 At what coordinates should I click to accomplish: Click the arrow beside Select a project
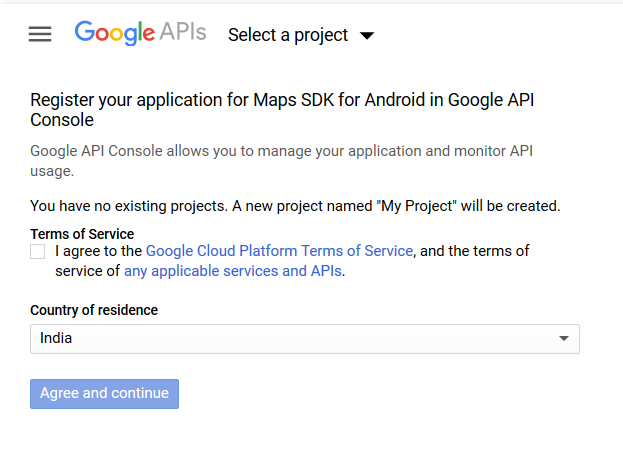coord(367,36)
